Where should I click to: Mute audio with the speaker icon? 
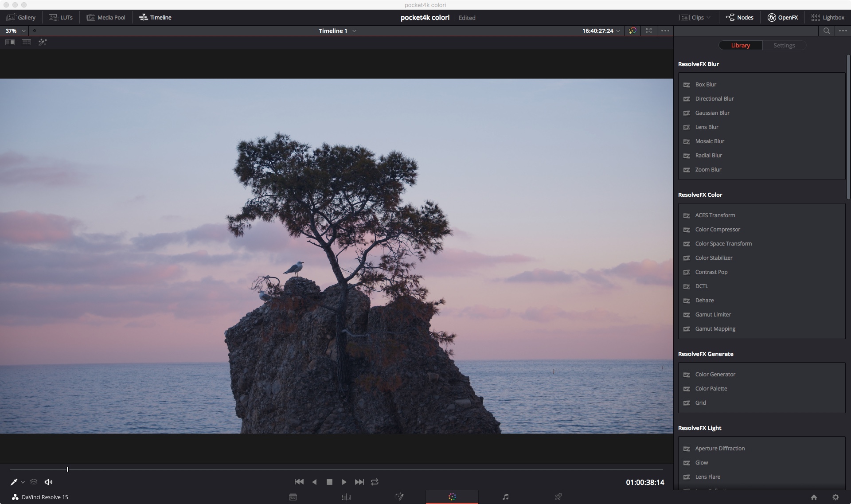click(x=48, y=482)
